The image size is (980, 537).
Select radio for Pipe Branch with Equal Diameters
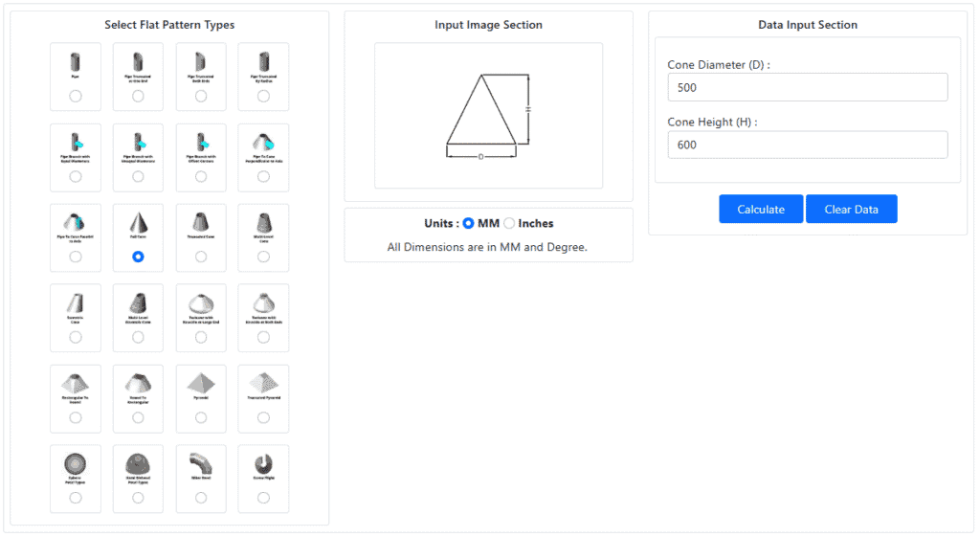tap(75, 176)
